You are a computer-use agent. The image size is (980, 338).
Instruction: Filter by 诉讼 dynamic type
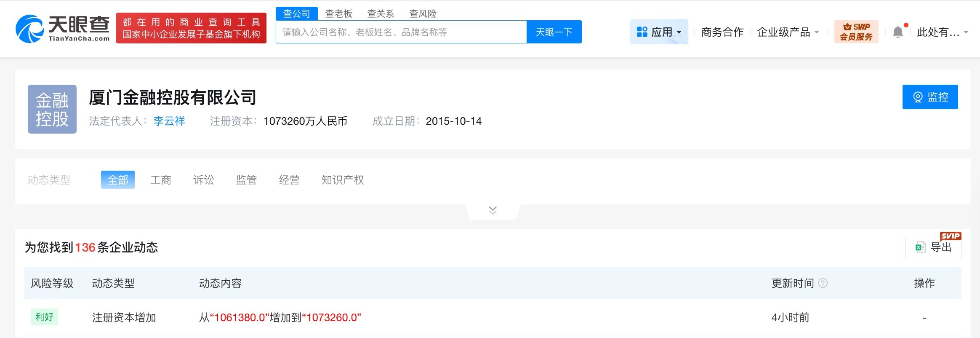coord(204,180)
